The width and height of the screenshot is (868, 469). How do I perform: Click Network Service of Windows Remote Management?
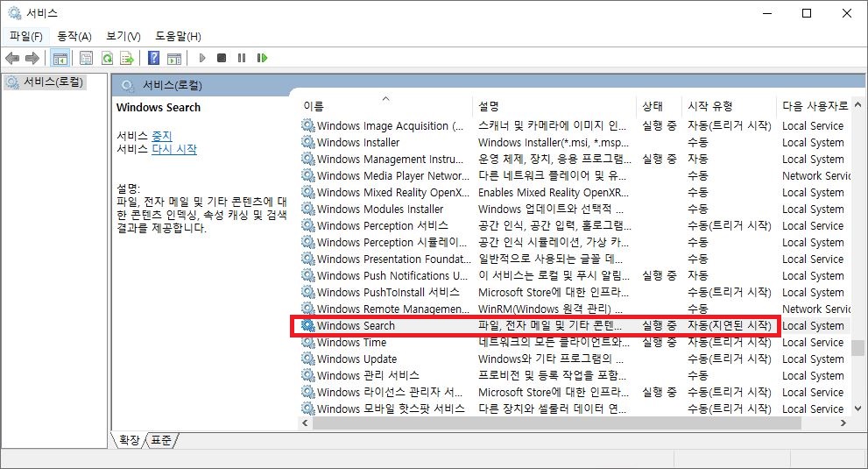click(x=815, y=309)
